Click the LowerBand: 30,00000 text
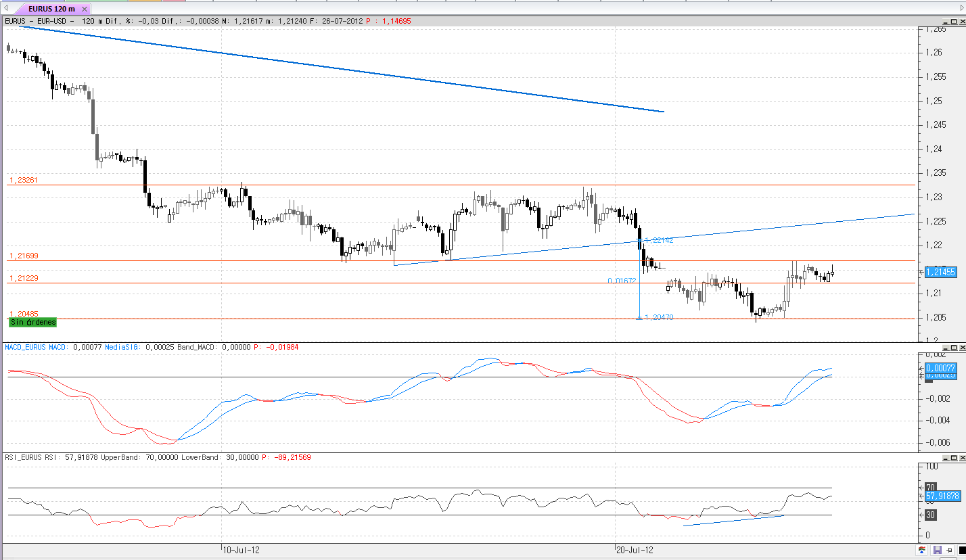 tap(220, 458)
